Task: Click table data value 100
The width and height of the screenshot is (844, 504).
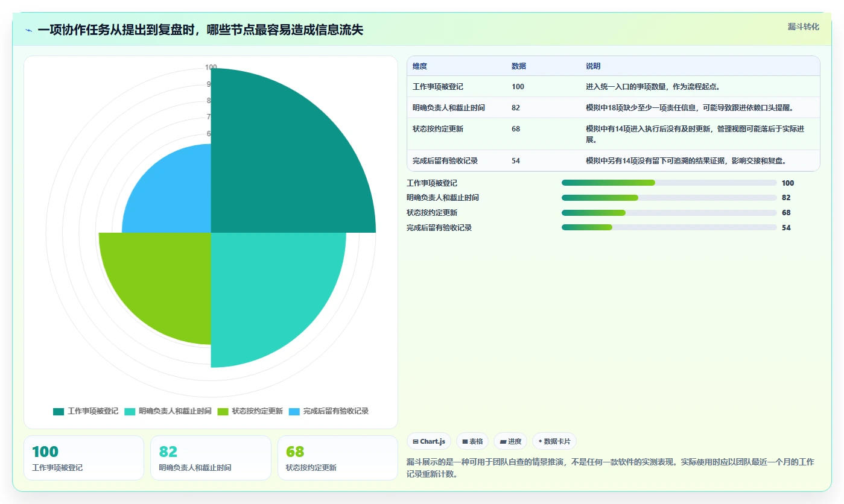Action: click(518, 87)
